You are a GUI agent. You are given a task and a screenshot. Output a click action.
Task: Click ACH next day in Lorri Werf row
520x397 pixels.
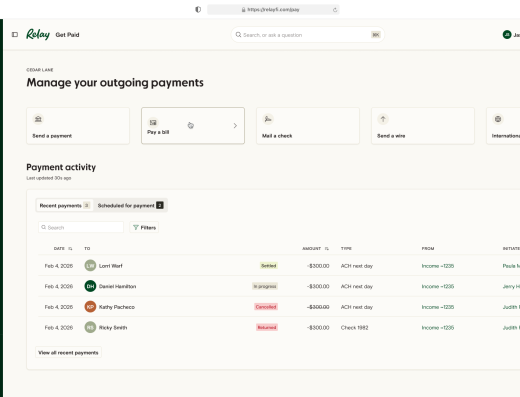click(357, 266)
